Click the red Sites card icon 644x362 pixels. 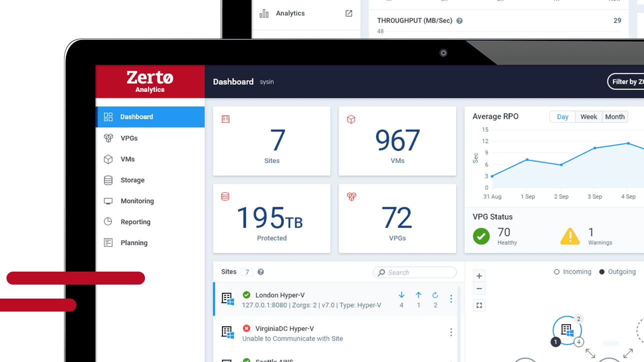click(x=225, y=119)
